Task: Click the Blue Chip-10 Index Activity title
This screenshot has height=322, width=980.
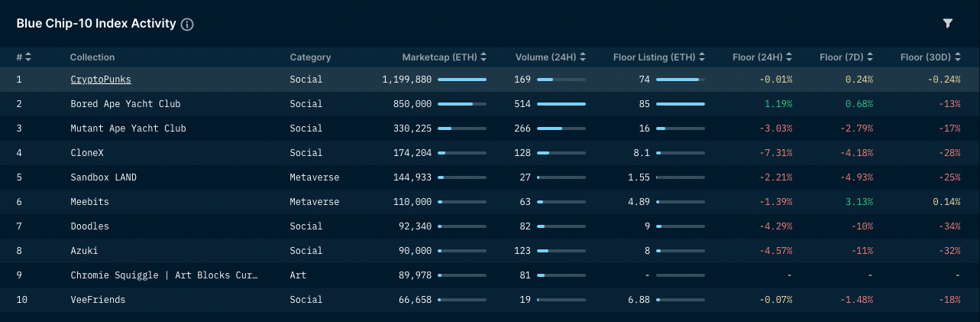Action: point(96,24)
